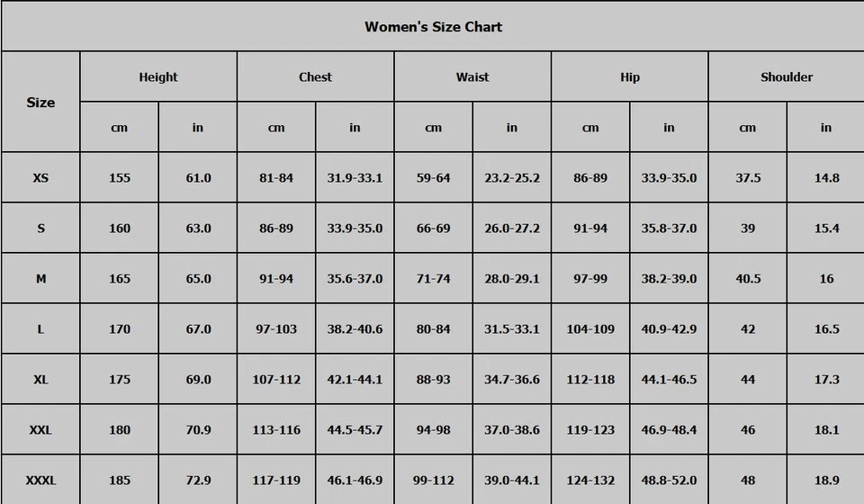The image size is (864, 504).
Task: Click the Hip column header
Action: (x=630, y=77)
